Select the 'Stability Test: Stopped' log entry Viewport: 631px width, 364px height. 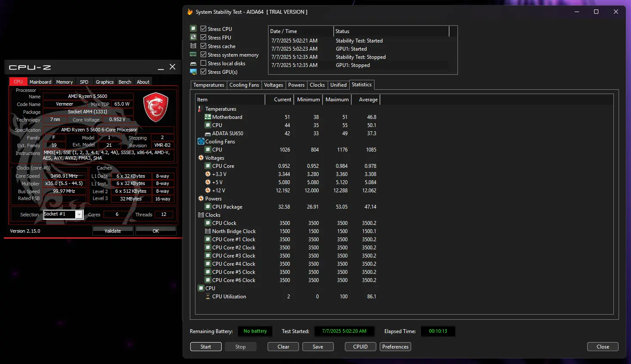click(361, 57)
